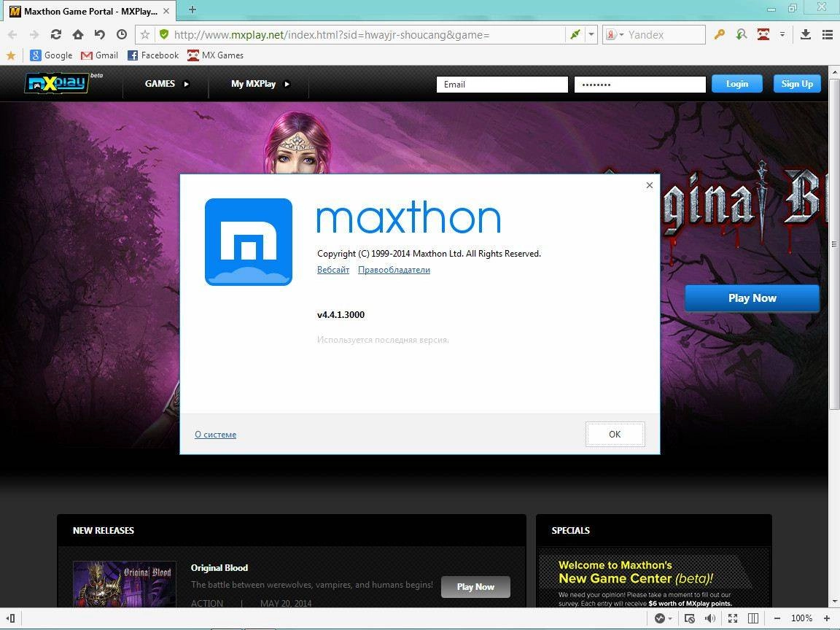Expand the address bar dropdown arrow
Viewport: 840px width, 630px height.
(x=591, y=35)
